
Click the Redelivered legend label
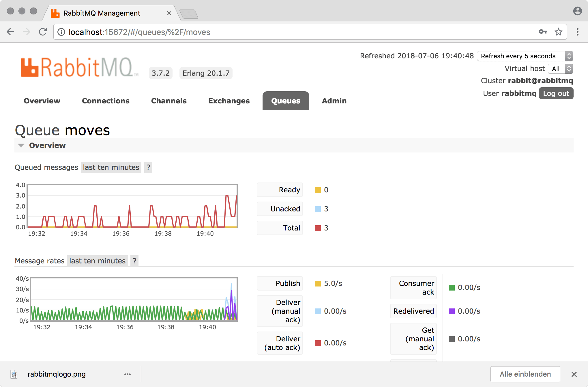(413, 311)
